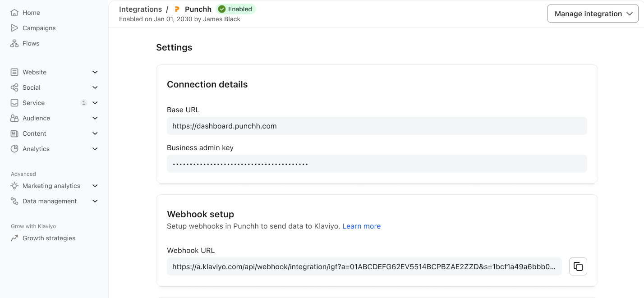
Task: Click the Audience people icon
Action: tap(15, 118)
